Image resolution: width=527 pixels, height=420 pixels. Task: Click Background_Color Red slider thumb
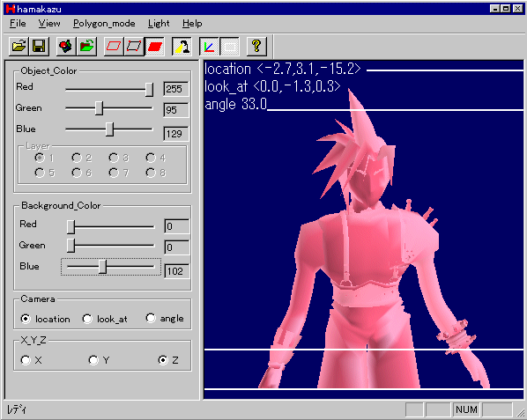(x=71, y=227)
